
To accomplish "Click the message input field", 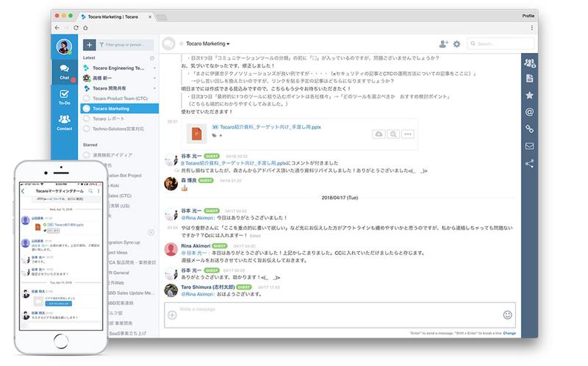I will point(340,315).
